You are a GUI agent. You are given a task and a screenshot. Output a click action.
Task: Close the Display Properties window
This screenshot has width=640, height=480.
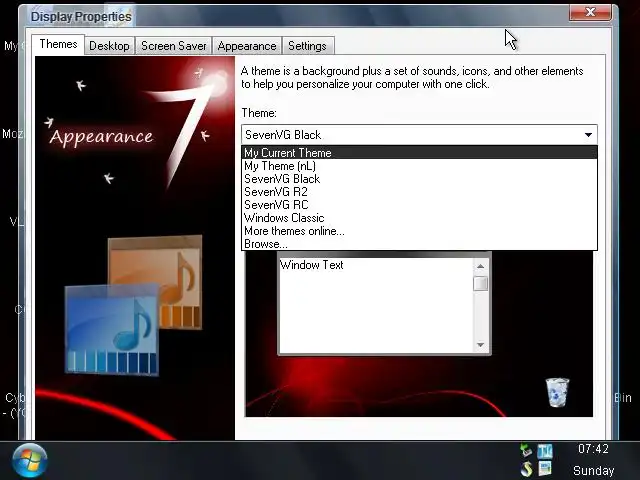coord(590,12)
